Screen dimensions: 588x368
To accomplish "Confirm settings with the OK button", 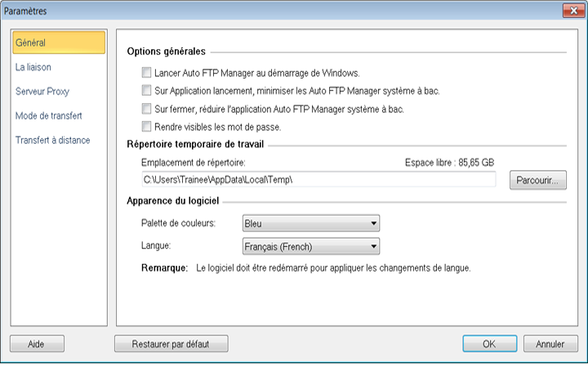I will tap(488, 344).
